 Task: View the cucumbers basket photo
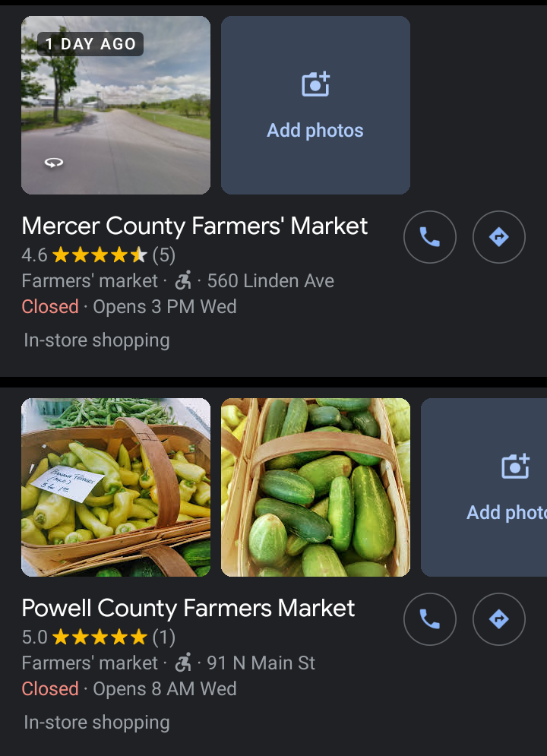click(x=315, y=487)
